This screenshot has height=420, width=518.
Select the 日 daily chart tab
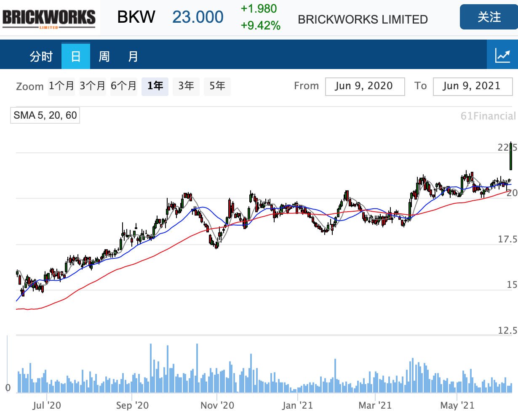[x=76, y=56]
